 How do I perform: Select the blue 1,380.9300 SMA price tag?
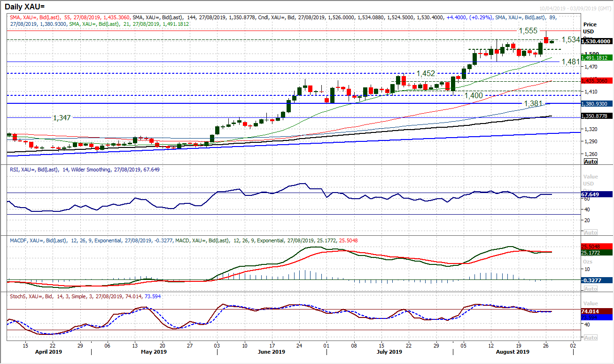point(597,103)
